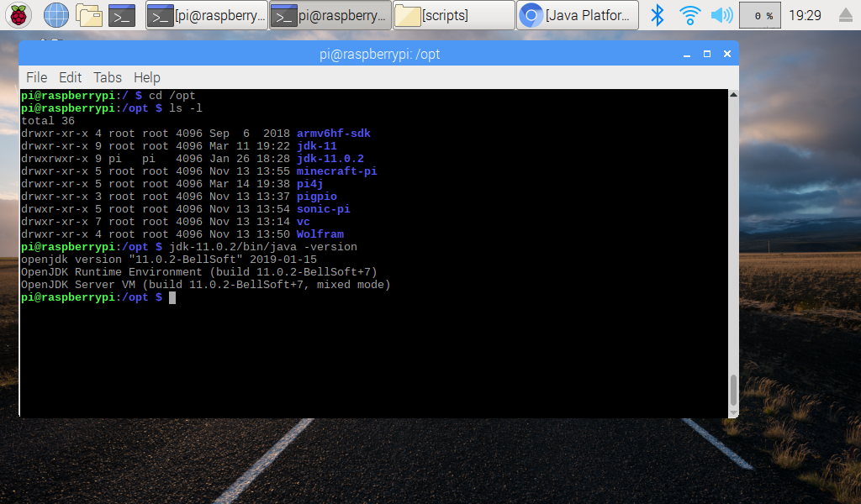Click the sonic-pi directory name
Image resolution: width=861 pixels, height=504 pixels.
click(324, 209)
